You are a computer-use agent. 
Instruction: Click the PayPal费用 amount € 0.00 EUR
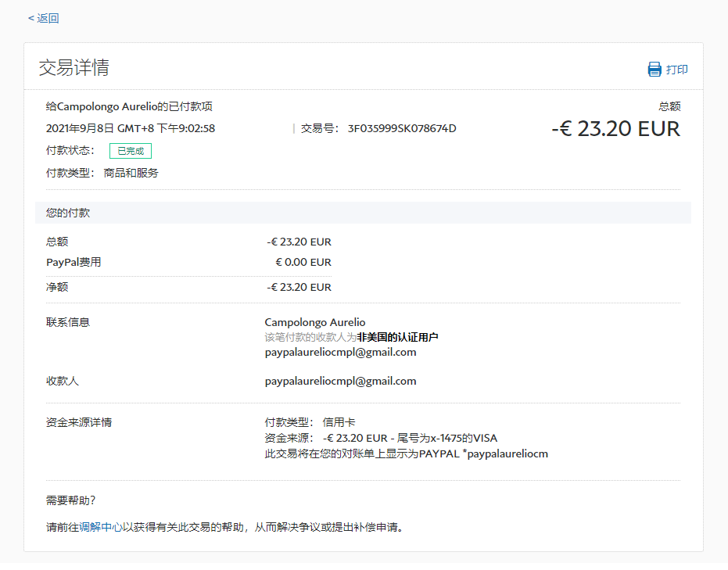303,262
